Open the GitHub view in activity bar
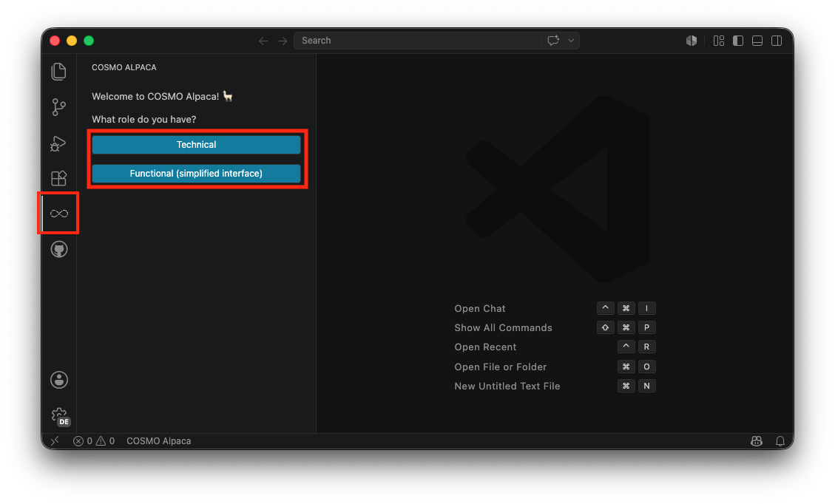This screenshot has height=504, width=835. [59, 249]
